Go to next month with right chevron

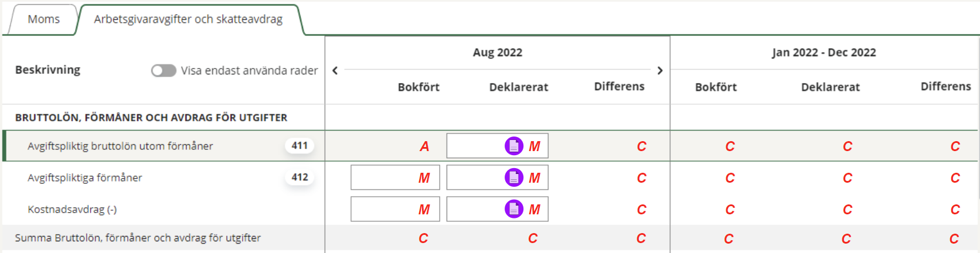click(x=660, y=71)
